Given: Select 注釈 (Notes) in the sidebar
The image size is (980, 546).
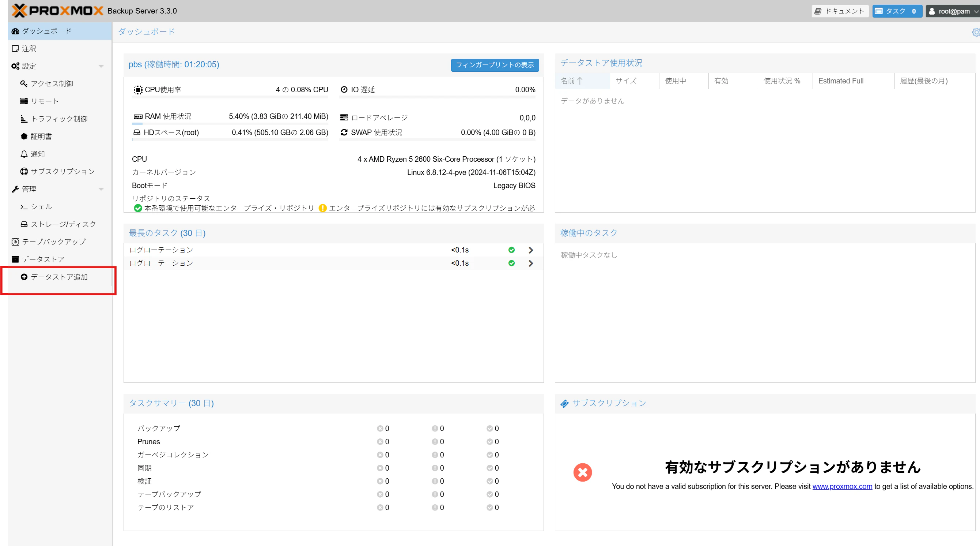Looking at the screenshot, I should (29, 49).
